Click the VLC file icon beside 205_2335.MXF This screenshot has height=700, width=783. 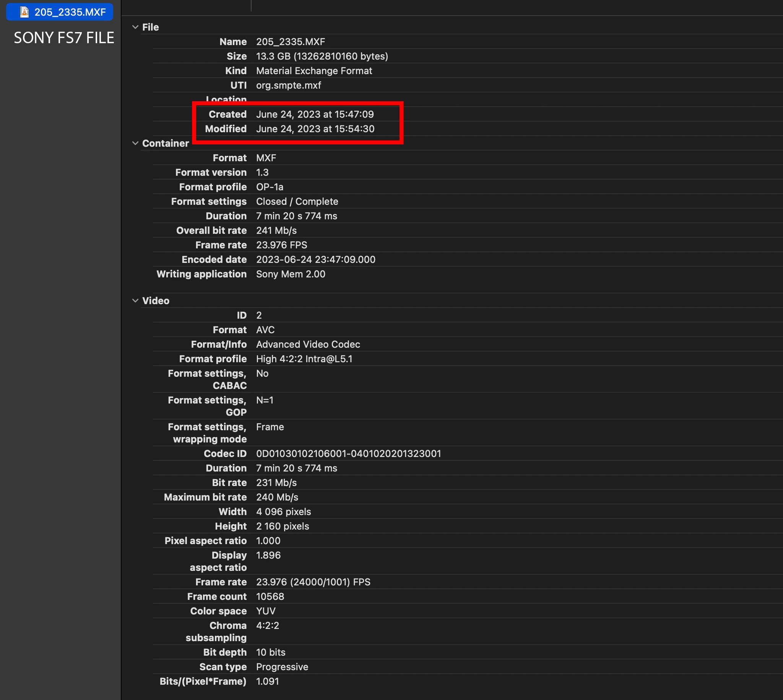[x=24, y=12]
